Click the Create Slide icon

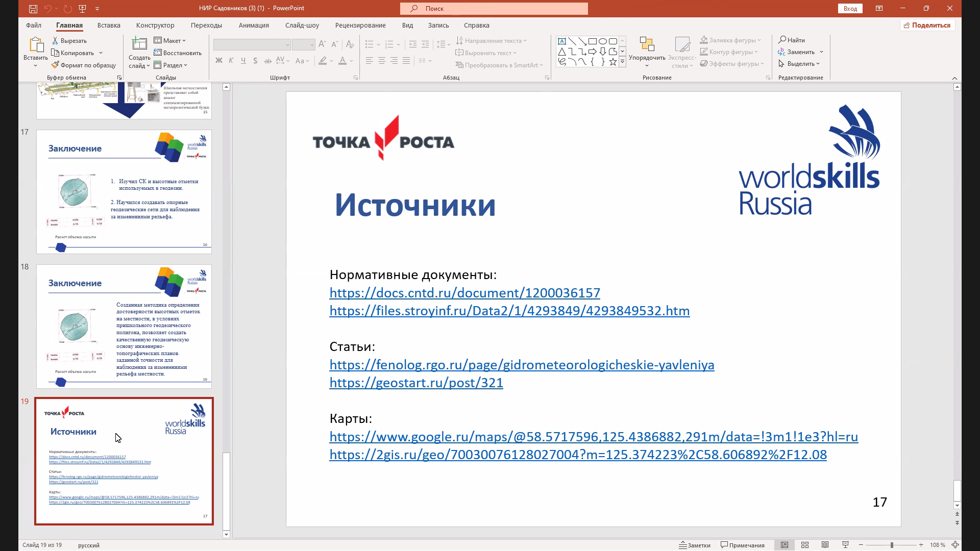[x=139, y=45]
